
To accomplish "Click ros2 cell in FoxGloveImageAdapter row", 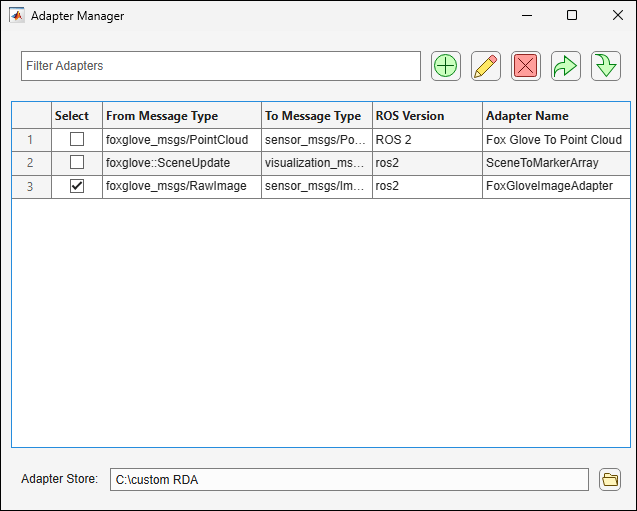I will 427,186.
